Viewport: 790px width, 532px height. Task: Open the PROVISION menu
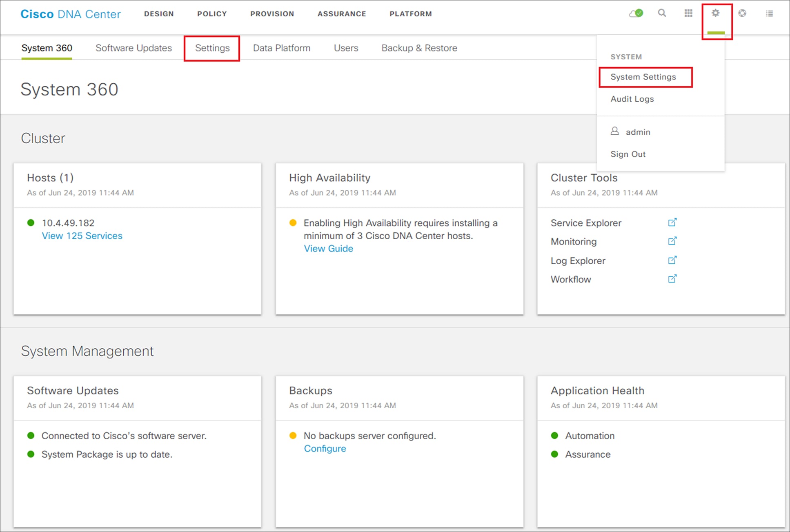coord(272,14)
